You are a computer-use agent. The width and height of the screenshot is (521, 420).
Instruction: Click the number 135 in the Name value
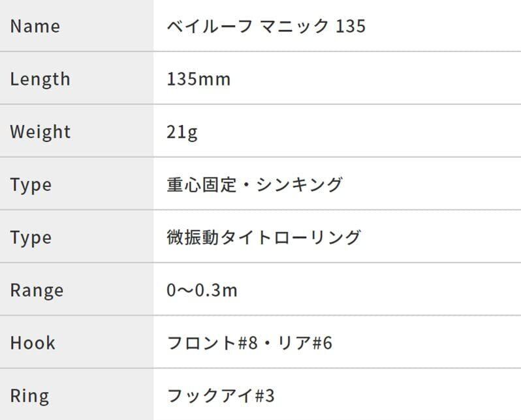[351, 26]
